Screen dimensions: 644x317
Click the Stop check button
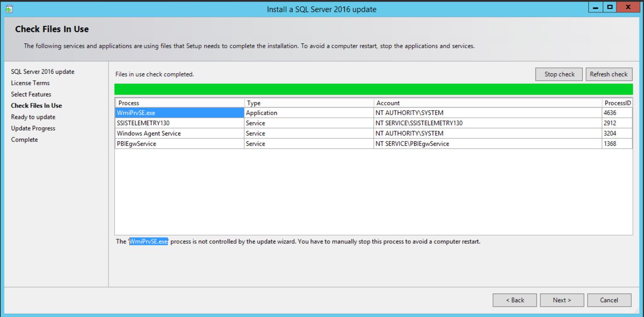558,74
